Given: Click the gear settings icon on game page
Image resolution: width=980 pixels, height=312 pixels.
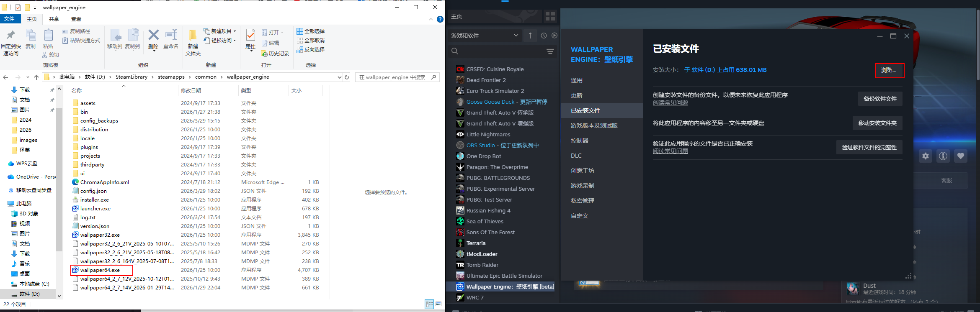Looking at the screenshot, I should 926,156.
